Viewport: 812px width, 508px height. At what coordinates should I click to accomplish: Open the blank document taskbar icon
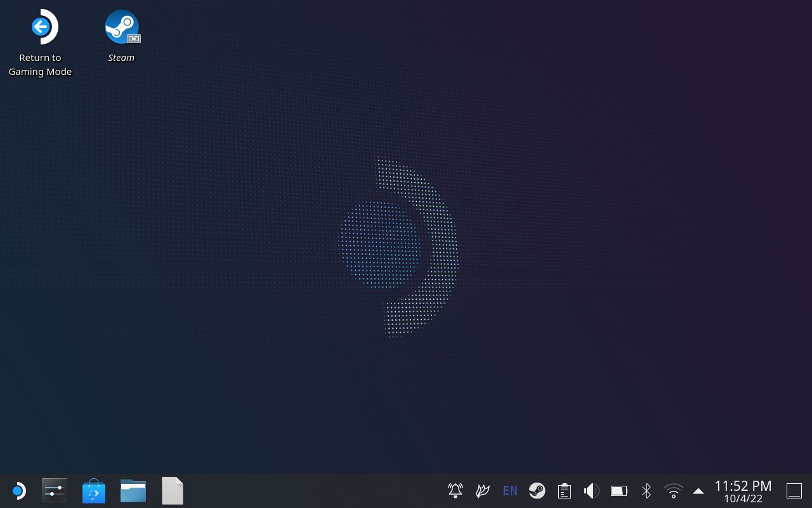pos(172,491)
